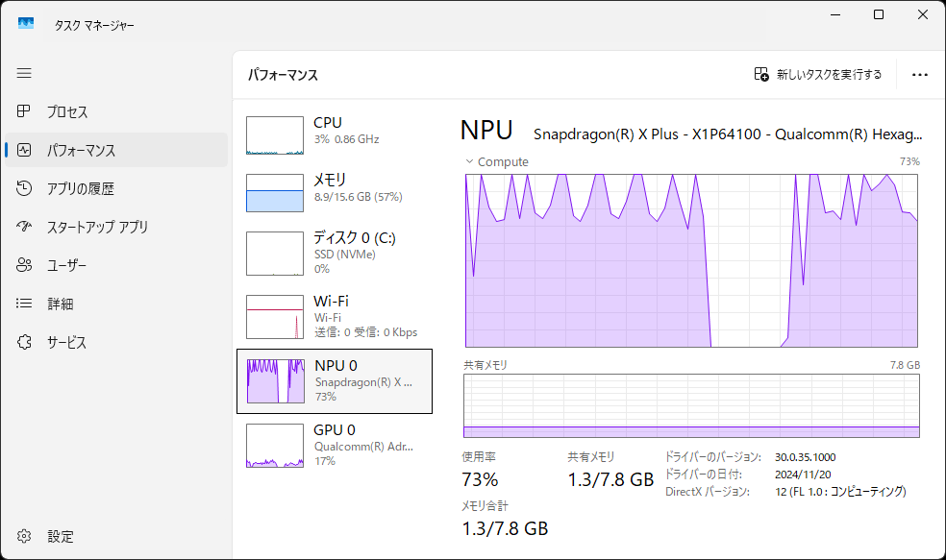Open Task Manager 設定 gear icon

24,536
